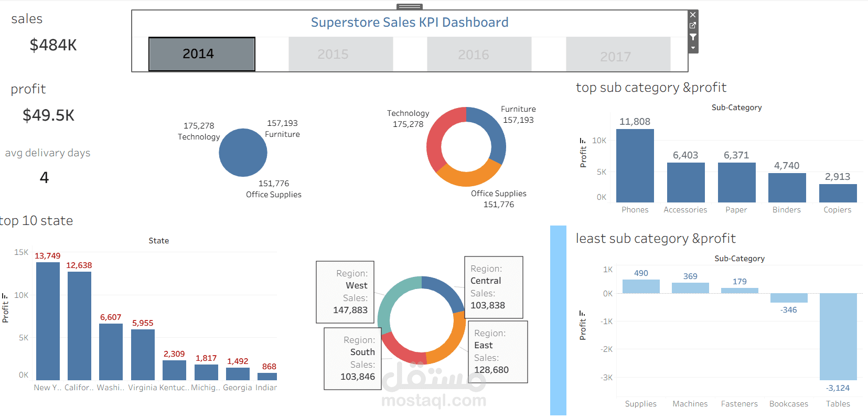Select the Fasteners bar in least sub category
Image resolution: width=868 pixels, height=418 pixels.
click(x=740, y=291)
